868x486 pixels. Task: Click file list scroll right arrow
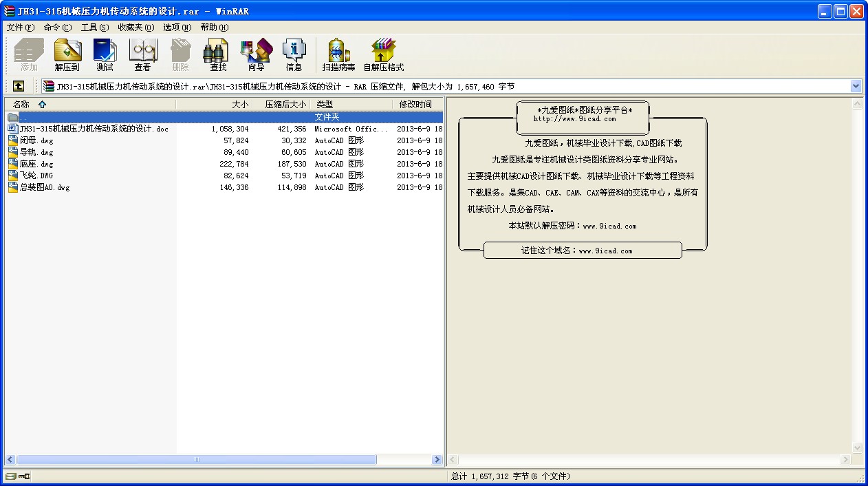coord(437,459)
